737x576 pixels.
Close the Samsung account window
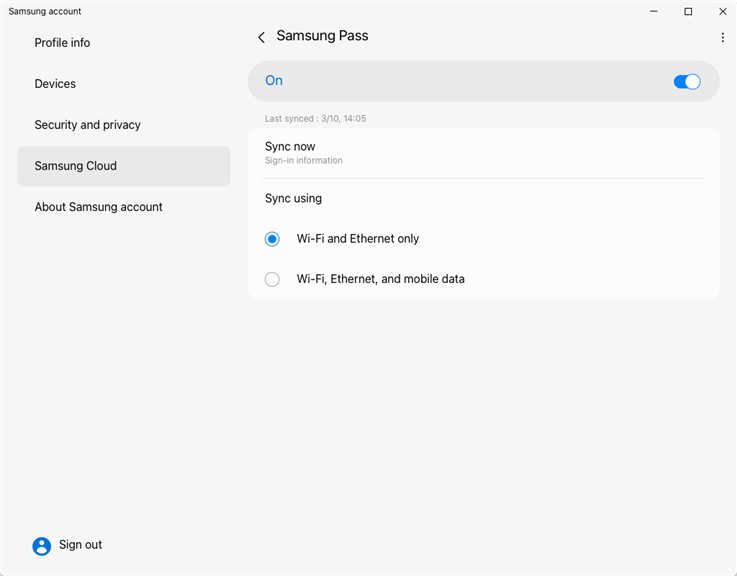(722, 12)
